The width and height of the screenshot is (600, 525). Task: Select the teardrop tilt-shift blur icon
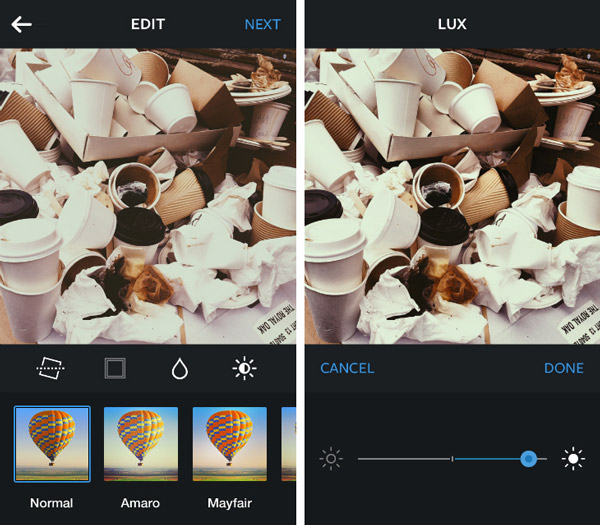[180, 368]
